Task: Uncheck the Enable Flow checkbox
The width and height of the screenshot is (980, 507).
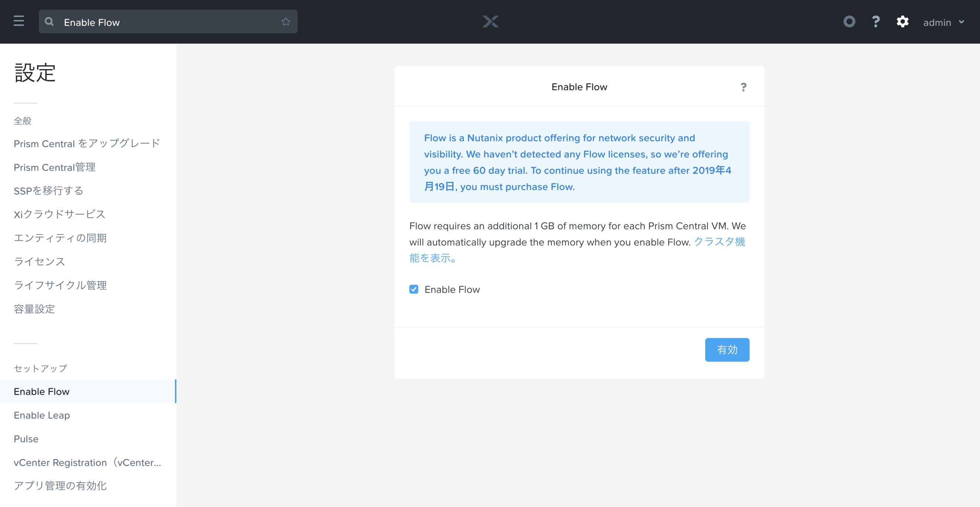Action: click(413, 290)
